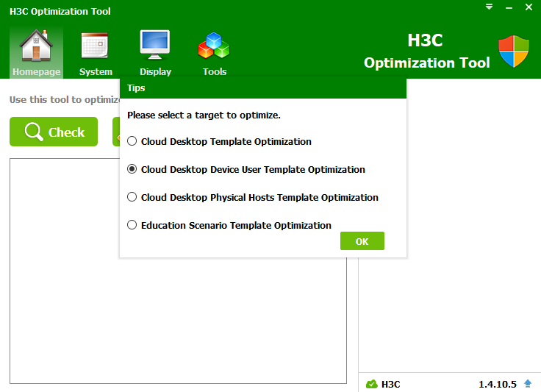Click the H3C Optimization Tool window title
Screen dimensions: 541x392
[x=60, y=11]
